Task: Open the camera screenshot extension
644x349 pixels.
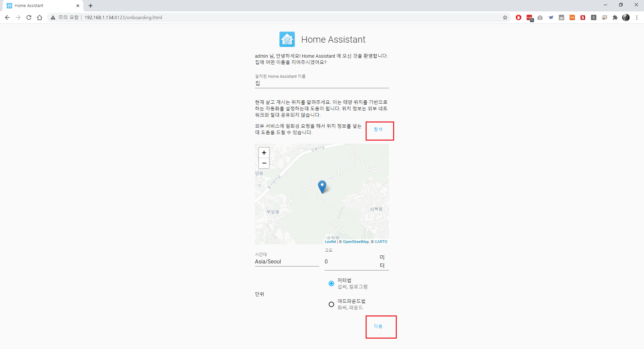Action: (540, 17)
